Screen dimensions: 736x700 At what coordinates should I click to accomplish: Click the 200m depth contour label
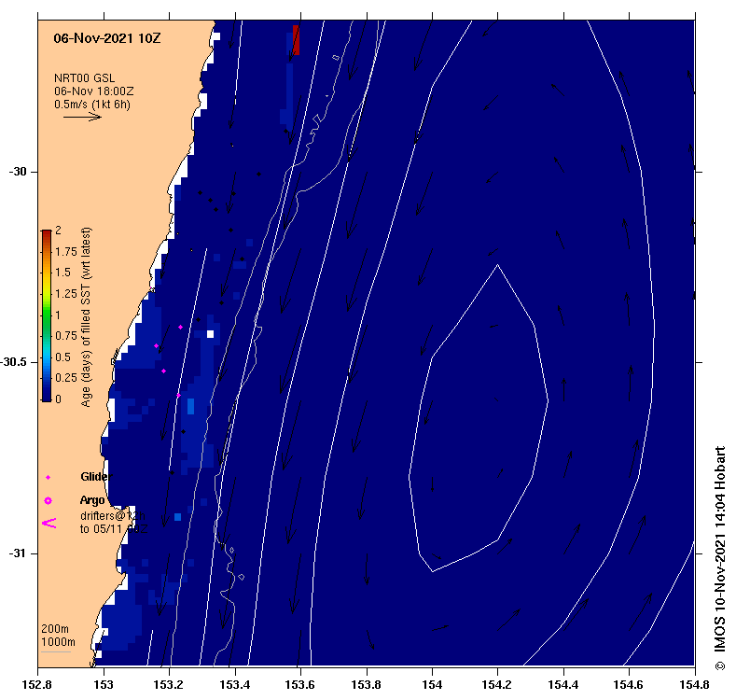(x=55, y=628)
